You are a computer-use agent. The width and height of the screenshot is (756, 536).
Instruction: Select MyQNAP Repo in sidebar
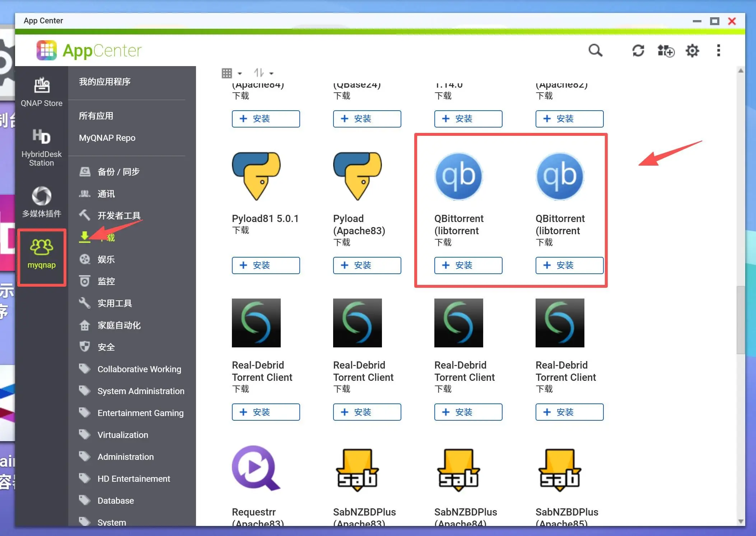107,138
